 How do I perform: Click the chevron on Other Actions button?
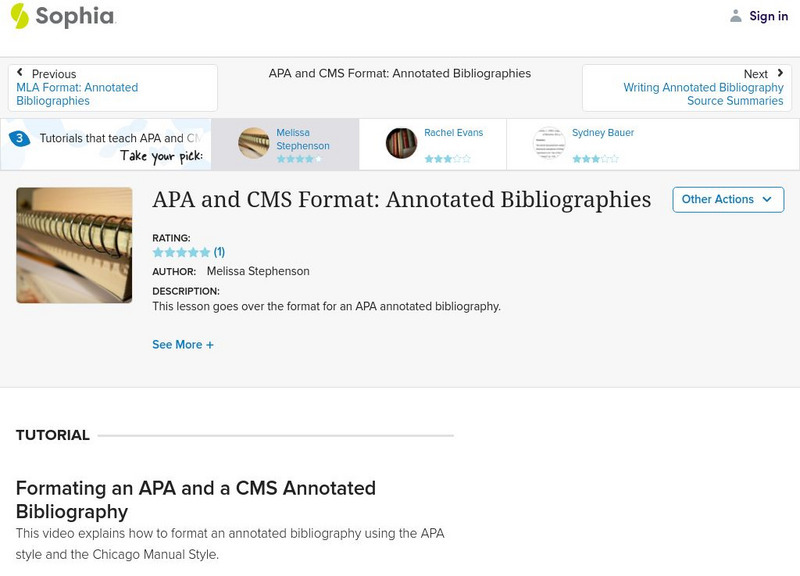click(x=765, y=200)
